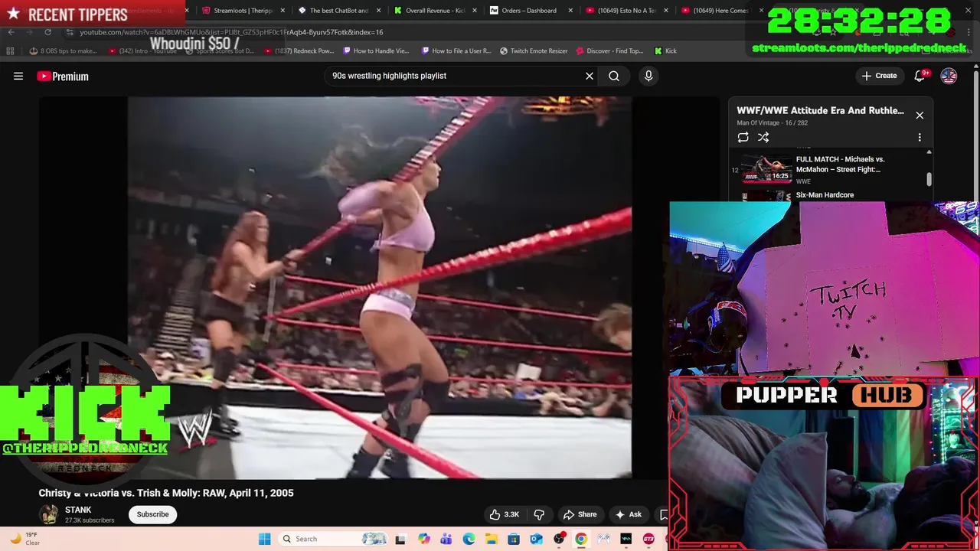The width and height of the screenshot is (980, 551).
Task: Open the YouTube account avatar menu
Action: (949, 76)
